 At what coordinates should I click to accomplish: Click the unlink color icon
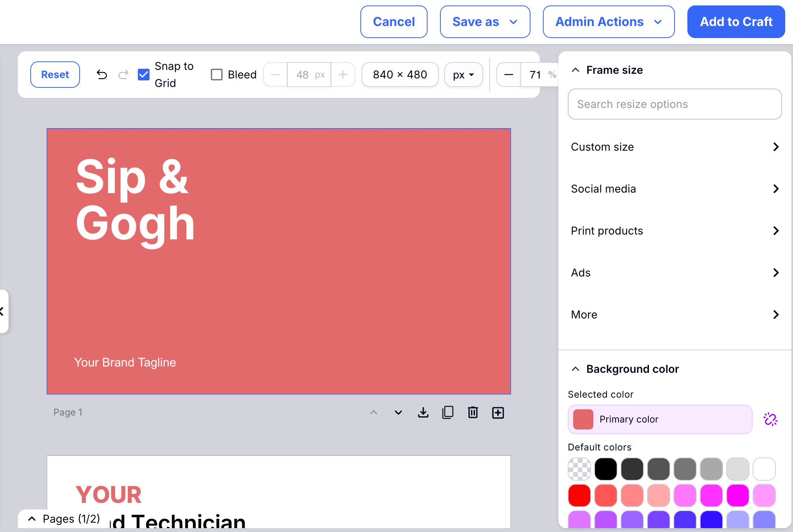(770, 419)
